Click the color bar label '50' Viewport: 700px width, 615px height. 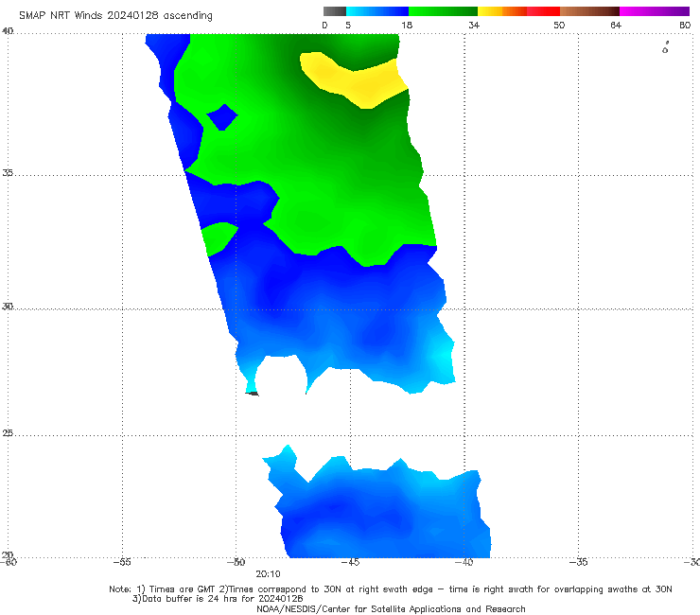pos(559,25)
